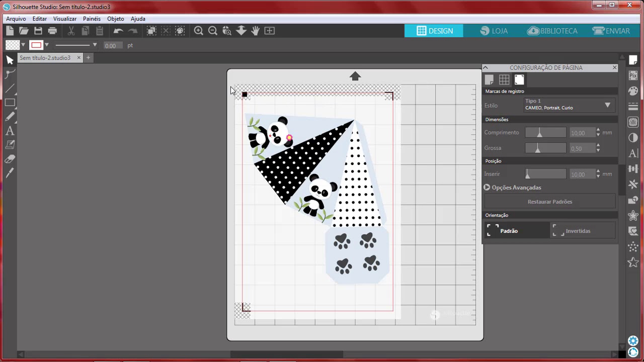The height and width of the screenshot is (362, 644).
Task: Open the Pix panel in right sidebar
Action: pyautogui.click(x=633, y=75)
